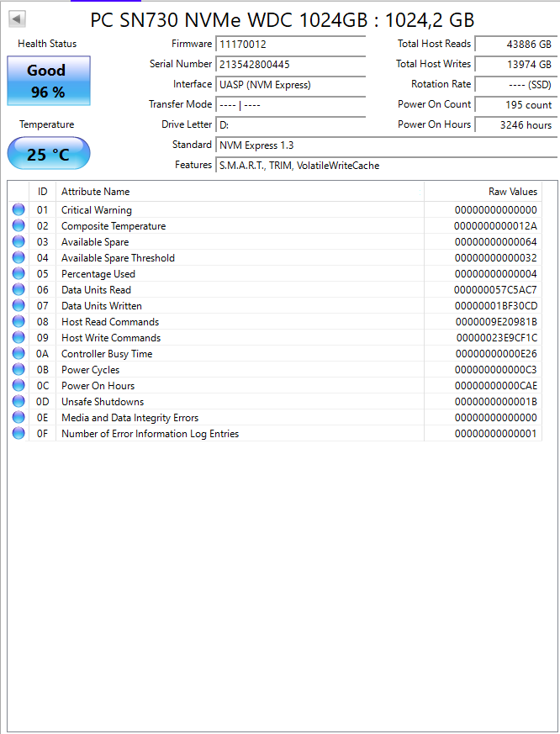Click the status orb for Composite Temperature

(18, 225)
